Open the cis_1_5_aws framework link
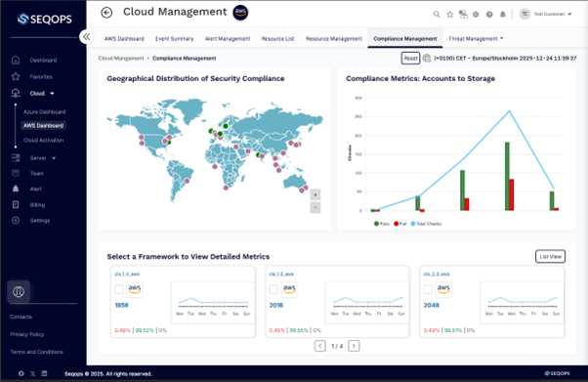 (281, 274)
